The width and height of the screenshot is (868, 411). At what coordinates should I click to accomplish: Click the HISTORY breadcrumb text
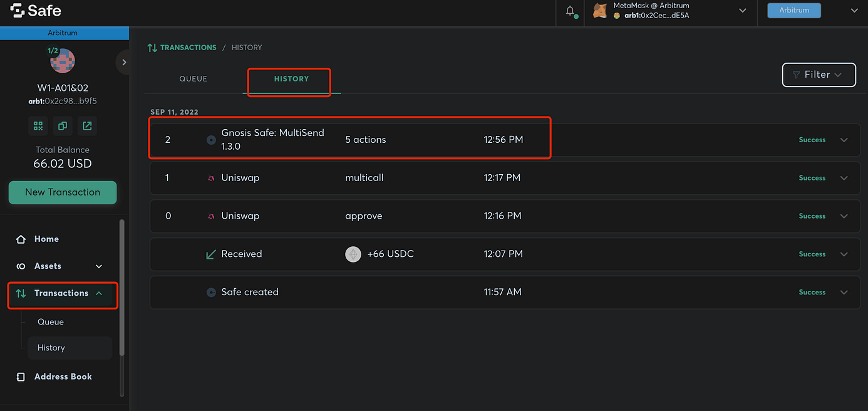point(247,48)
